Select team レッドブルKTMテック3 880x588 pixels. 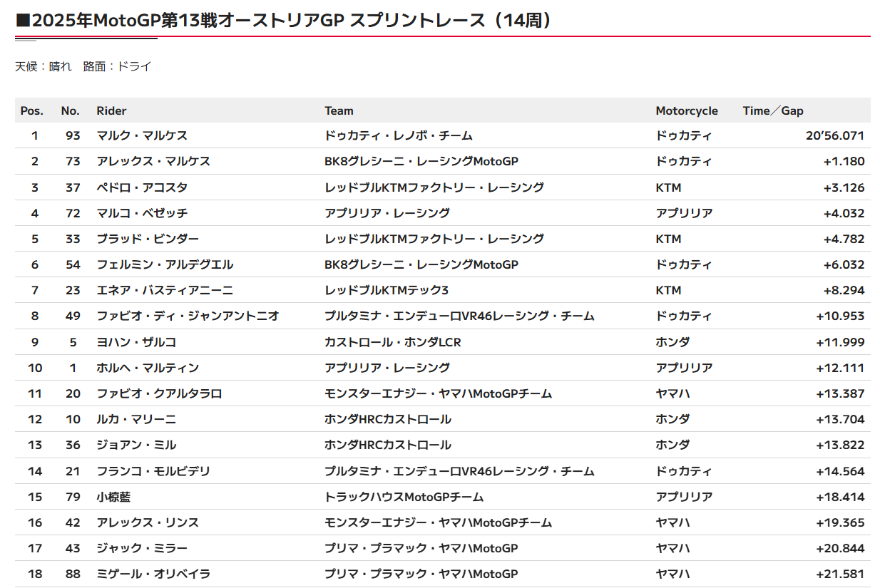coord(387,290)
